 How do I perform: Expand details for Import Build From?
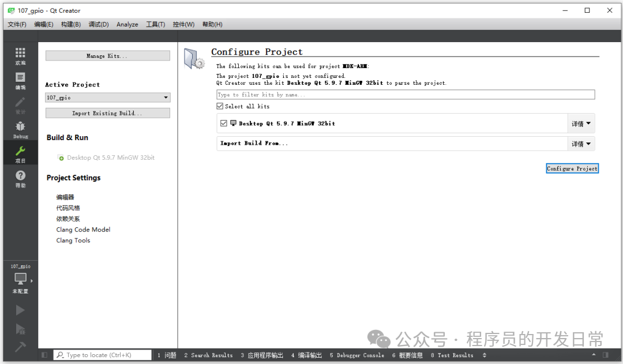point(581,144)
